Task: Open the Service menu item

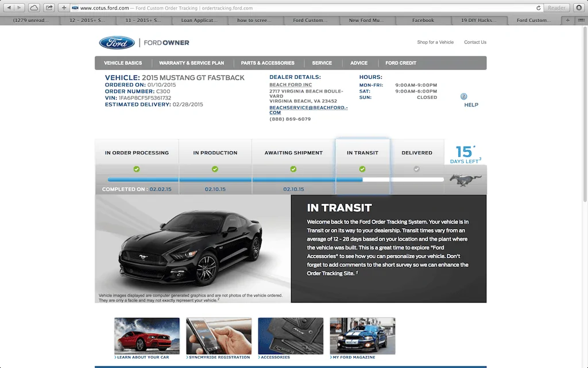Action: tap(322, 63)
